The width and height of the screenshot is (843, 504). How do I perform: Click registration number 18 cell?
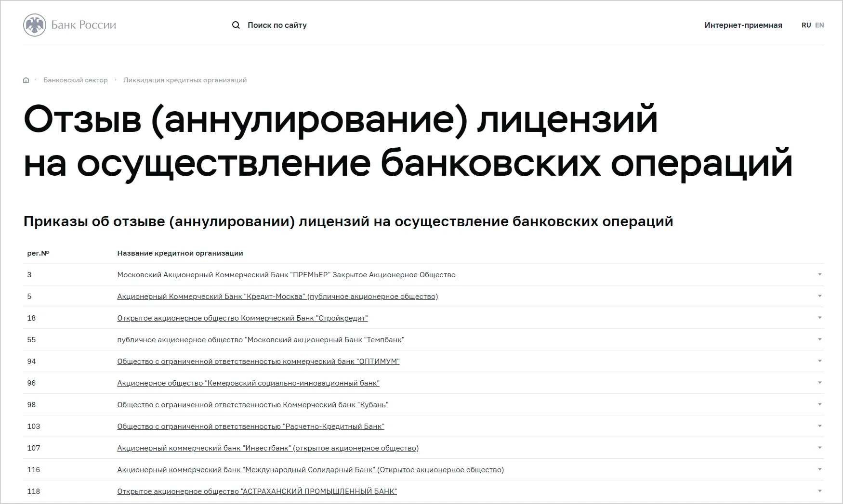31,318
